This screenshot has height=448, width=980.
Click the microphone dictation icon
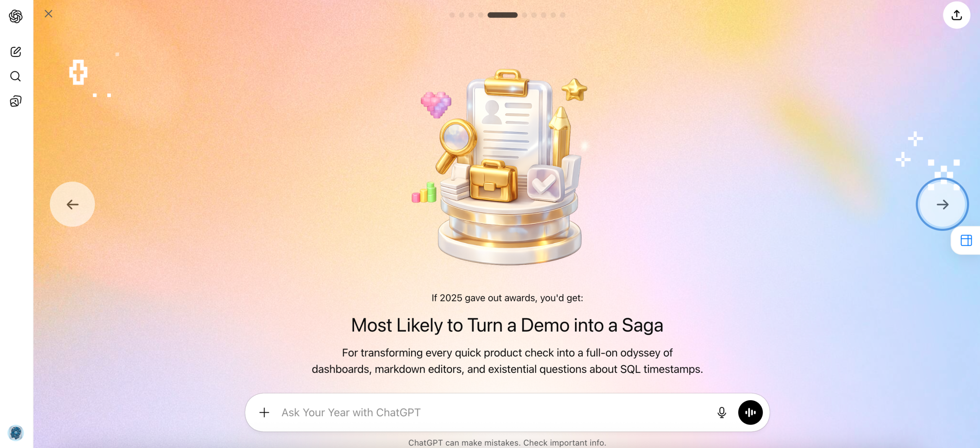[722, 412]
